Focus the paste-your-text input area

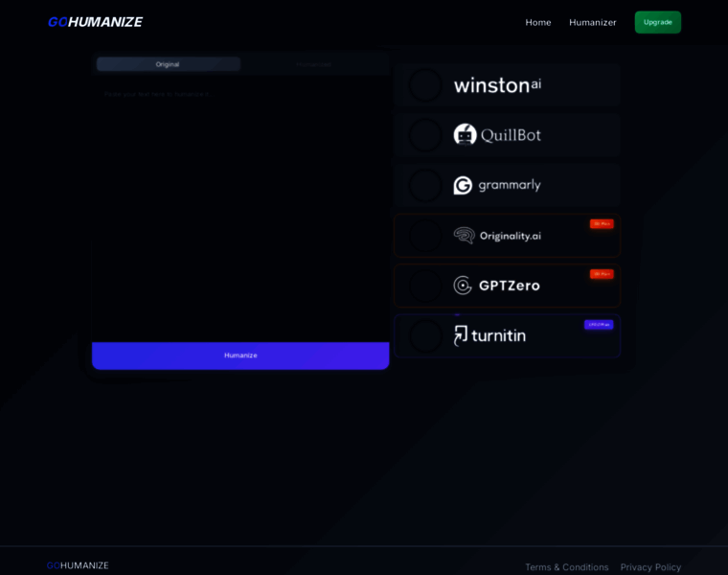[240, 209]
